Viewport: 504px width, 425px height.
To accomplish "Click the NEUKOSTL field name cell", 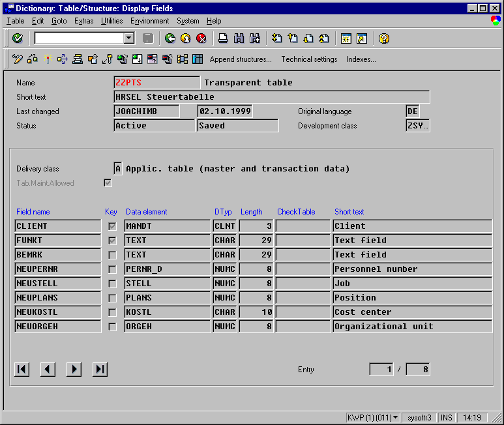I will coord(57,312).
